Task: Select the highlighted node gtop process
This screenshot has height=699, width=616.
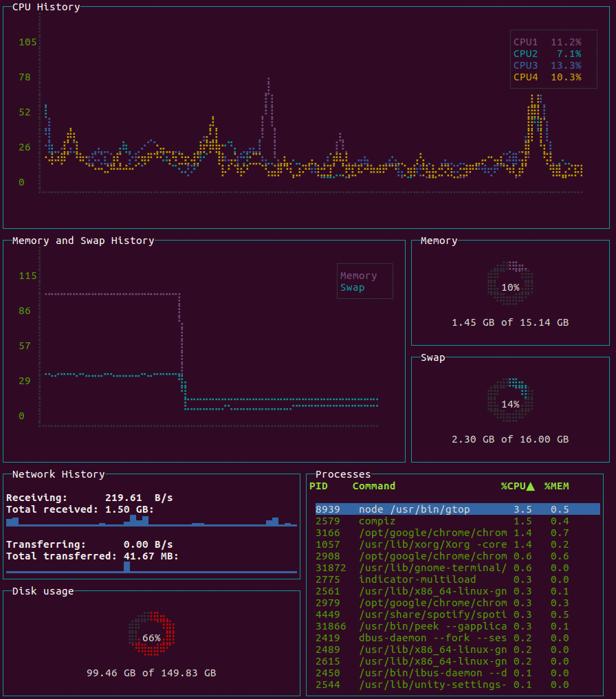Action: (412, 509)
